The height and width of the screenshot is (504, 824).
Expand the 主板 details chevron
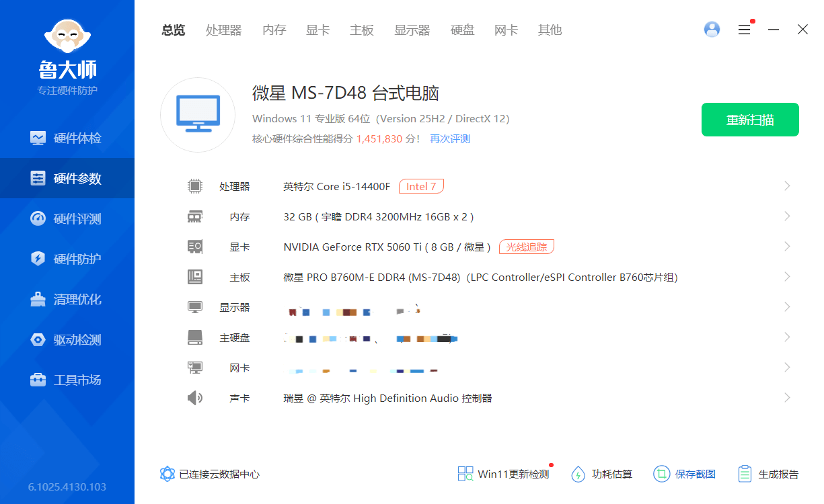click(787, 277)
